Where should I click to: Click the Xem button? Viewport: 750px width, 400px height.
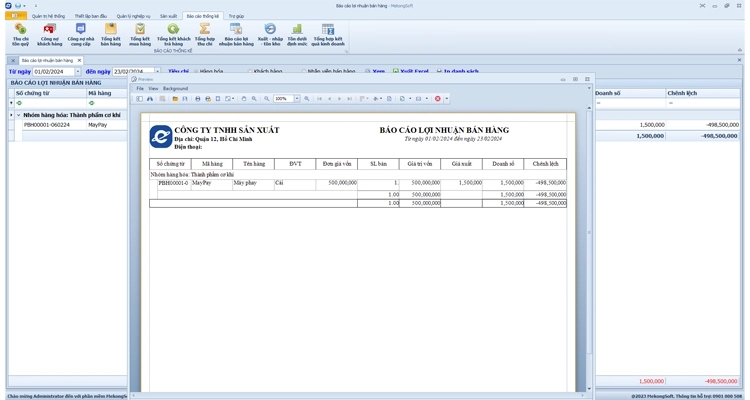[375, 72]
